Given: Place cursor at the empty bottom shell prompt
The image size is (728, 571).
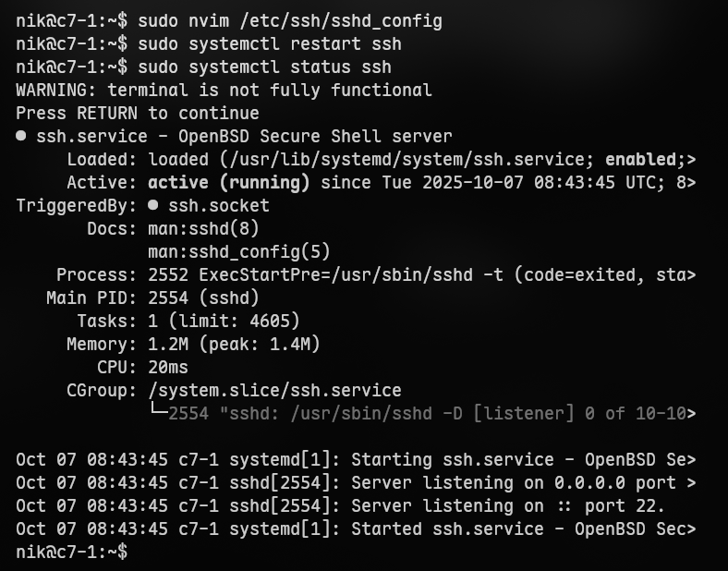Looking at the screenshot, I should pyautogui.click(x=137, y=552).
